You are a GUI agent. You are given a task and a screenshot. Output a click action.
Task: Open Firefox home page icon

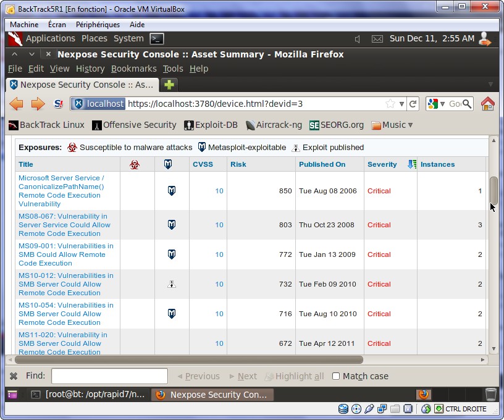coord(487,104)
